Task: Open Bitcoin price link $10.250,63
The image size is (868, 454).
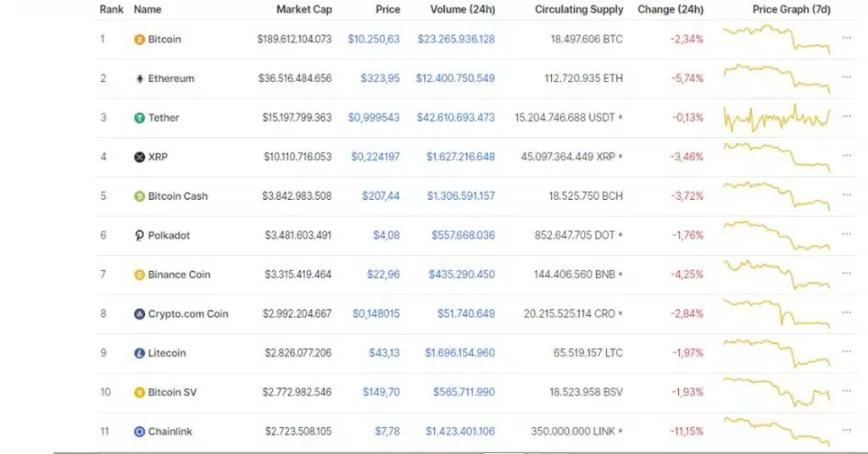Action: 374,39
